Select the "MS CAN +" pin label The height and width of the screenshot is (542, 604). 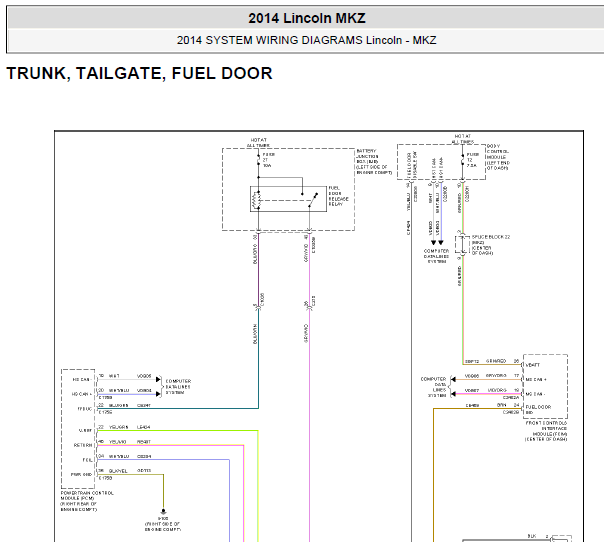coord(536,379)
